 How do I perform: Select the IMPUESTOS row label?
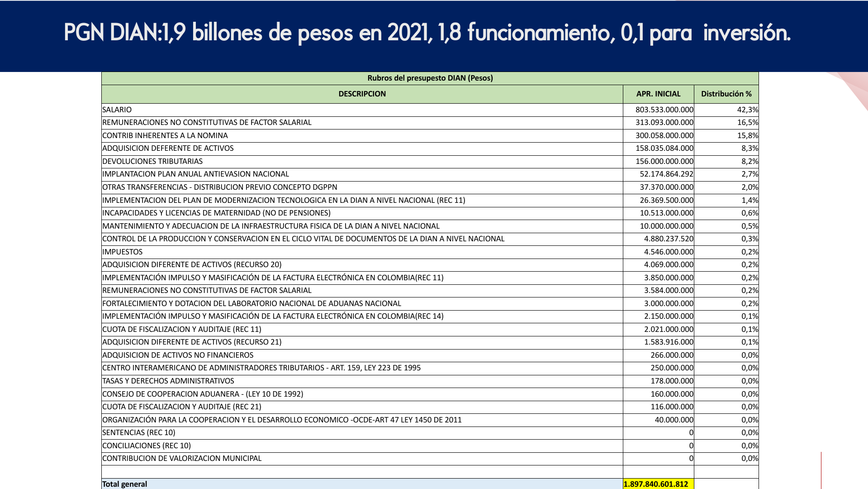pos(122,252)
